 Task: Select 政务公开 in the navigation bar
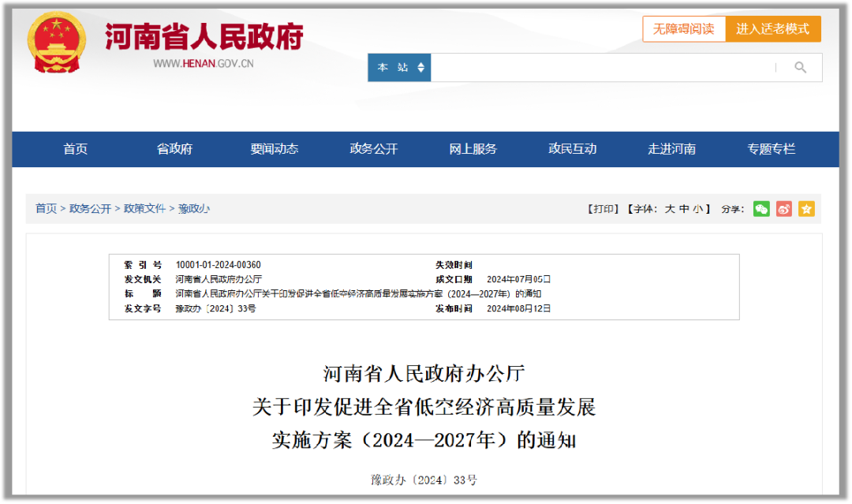374,149
